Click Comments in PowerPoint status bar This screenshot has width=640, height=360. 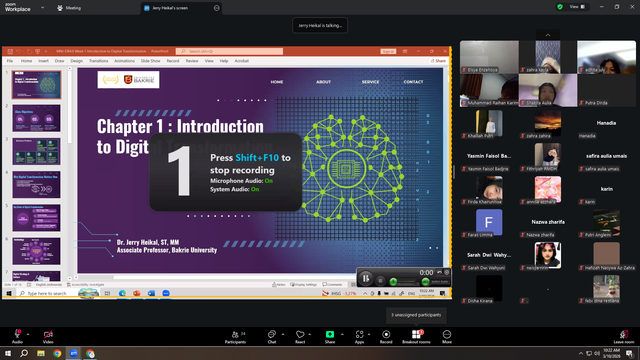332,284
